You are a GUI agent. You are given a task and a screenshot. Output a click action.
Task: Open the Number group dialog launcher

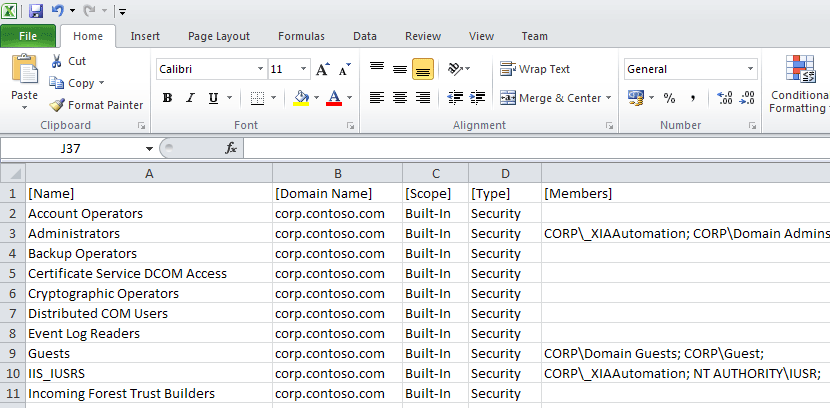[x=753, y=125]
